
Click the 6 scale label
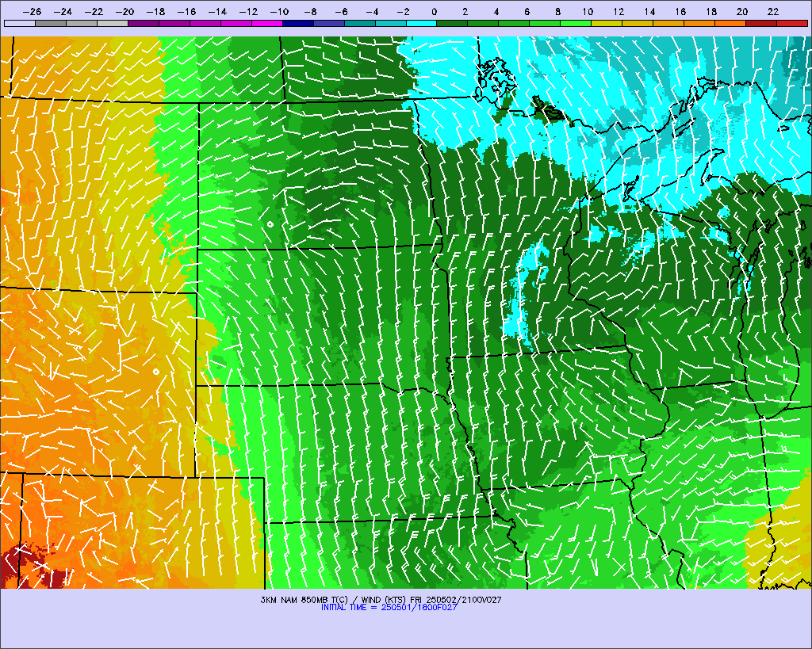[527, 11]
